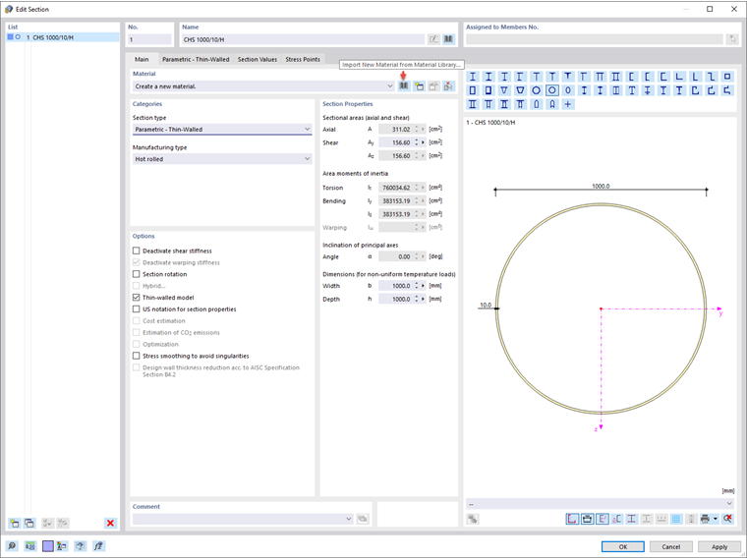Click the search magnifier icon at bottom left
Image resolution: width=747 pixels, height=560 pixels.
click(x=13, y=546)
